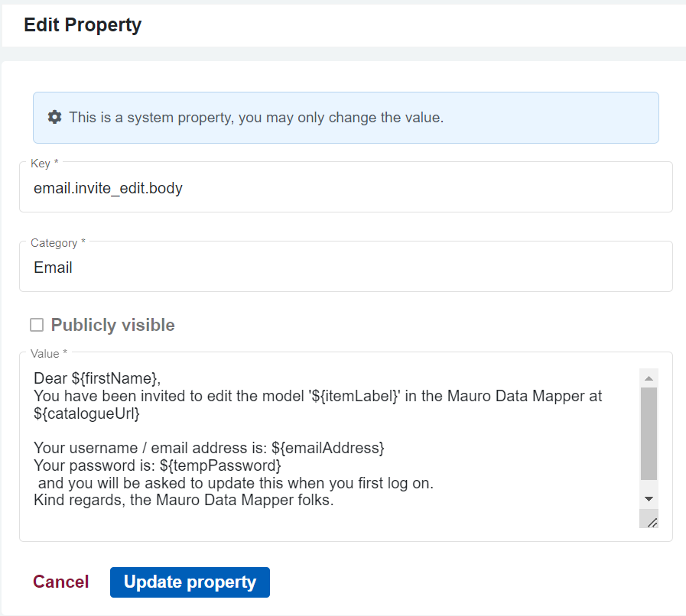Click the Update property button
Screen dimensions: 686x616
pos(190,582)
